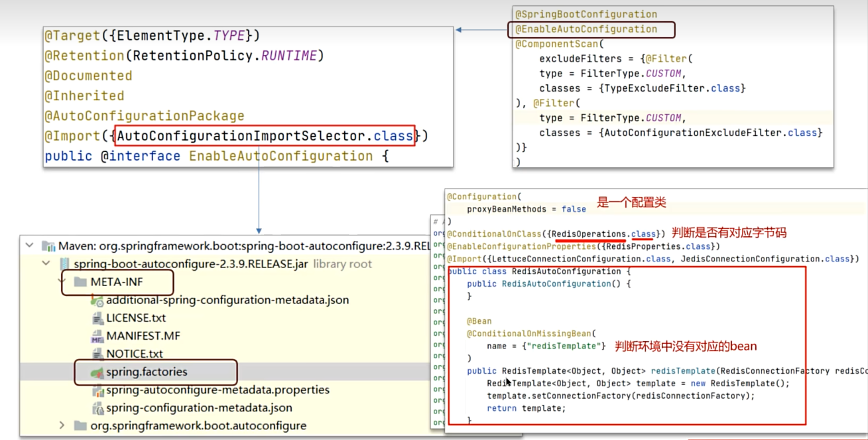Click RedisOperations.class in @ConditionalOnClass
The image size is (868, 440).
coord(604,234)
